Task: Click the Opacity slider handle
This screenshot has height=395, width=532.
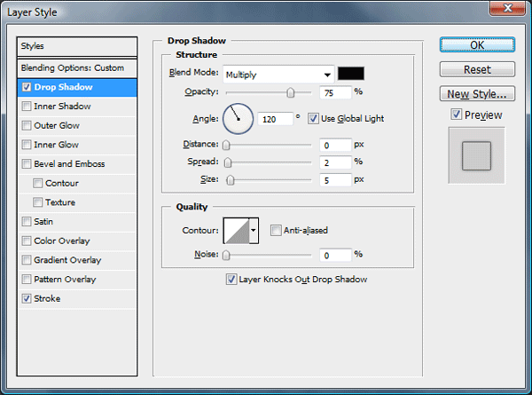Action: click(291, 92)
